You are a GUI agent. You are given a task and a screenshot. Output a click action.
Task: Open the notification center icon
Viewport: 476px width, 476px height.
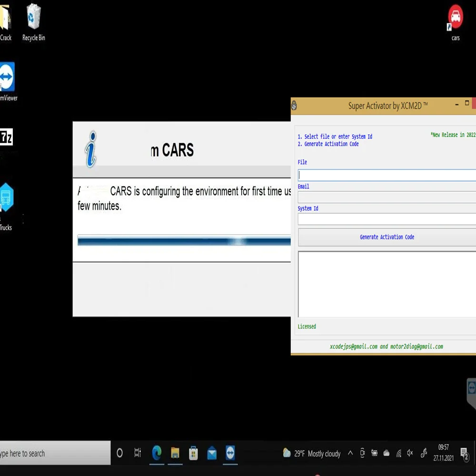(464, 453)
